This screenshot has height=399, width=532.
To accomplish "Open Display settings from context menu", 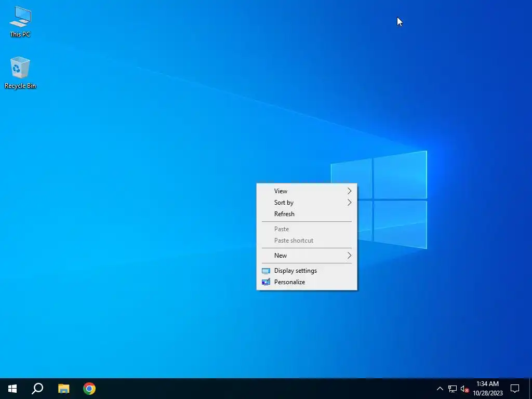I will [x=307, y=270].
